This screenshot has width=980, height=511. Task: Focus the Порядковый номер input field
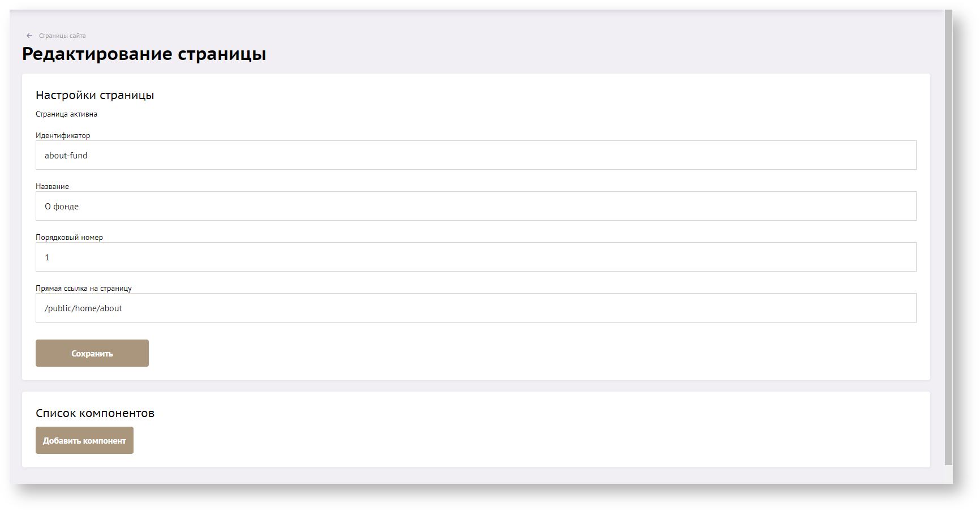tap(475, 257)
